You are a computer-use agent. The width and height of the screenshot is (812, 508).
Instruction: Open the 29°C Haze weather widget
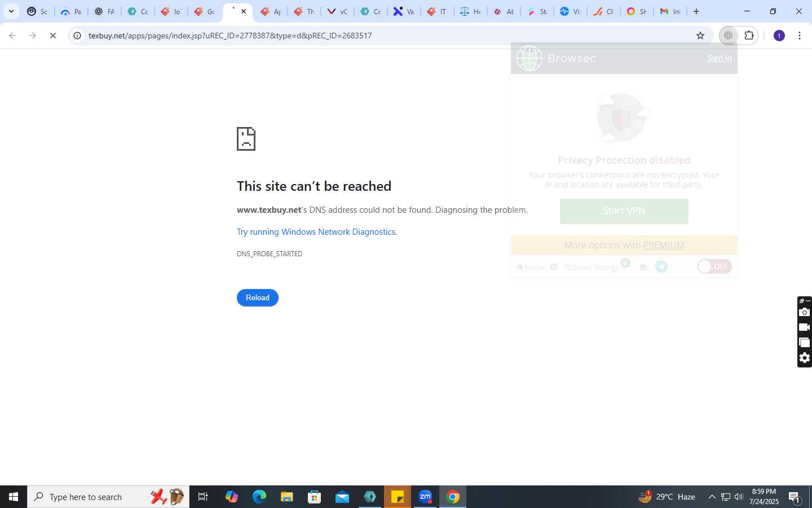(667, 497)
